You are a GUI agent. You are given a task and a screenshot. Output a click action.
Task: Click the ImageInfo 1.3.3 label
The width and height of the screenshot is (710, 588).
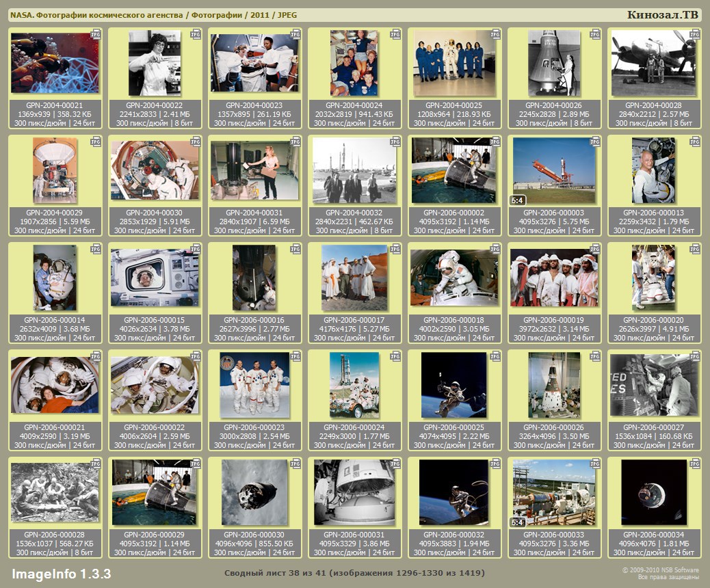[x=61, y=573]
